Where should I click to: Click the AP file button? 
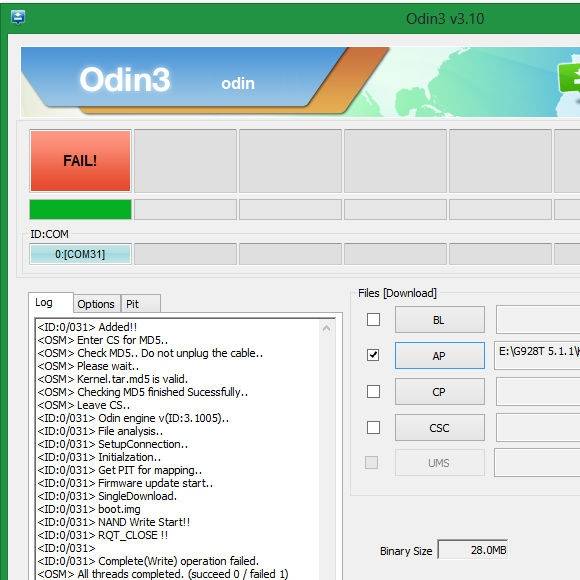(439, 355)
